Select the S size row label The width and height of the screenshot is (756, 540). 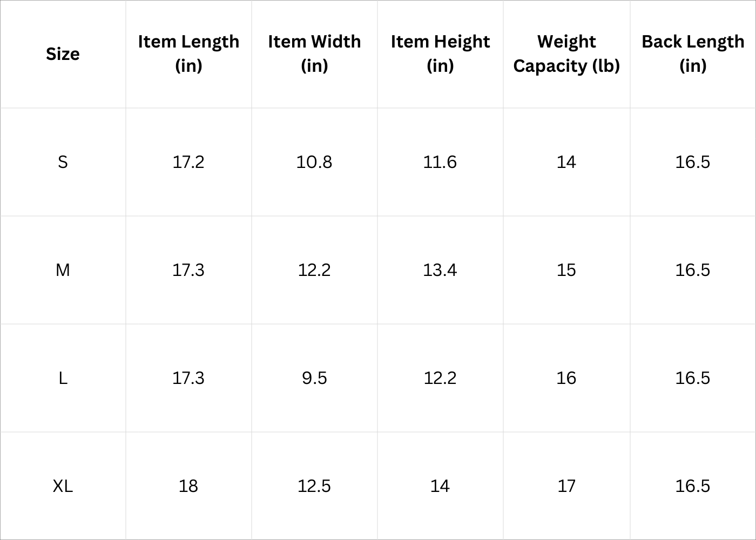pos(63,162)
